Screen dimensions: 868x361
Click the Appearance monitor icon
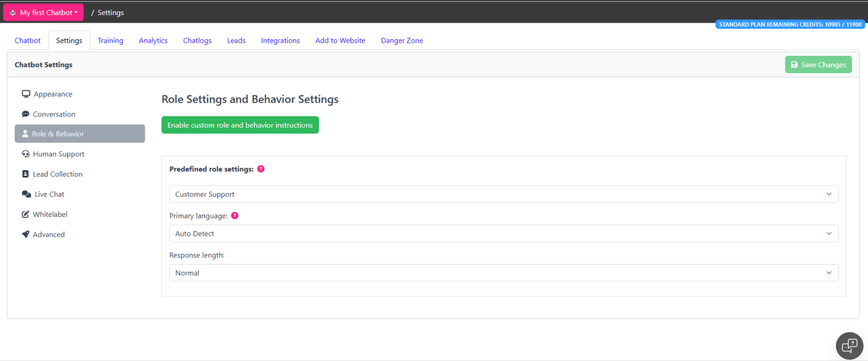tap(26, 94)
